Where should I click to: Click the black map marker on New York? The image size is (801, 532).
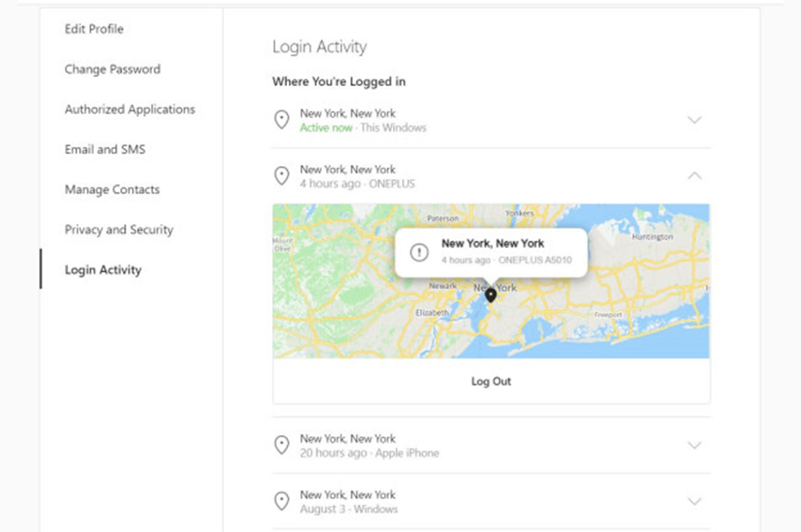click(x=490, y=295)
